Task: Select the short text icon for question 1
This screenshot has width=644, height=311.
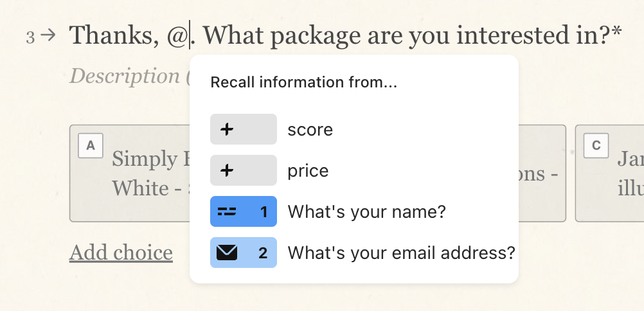Action: tap(227, 211)
